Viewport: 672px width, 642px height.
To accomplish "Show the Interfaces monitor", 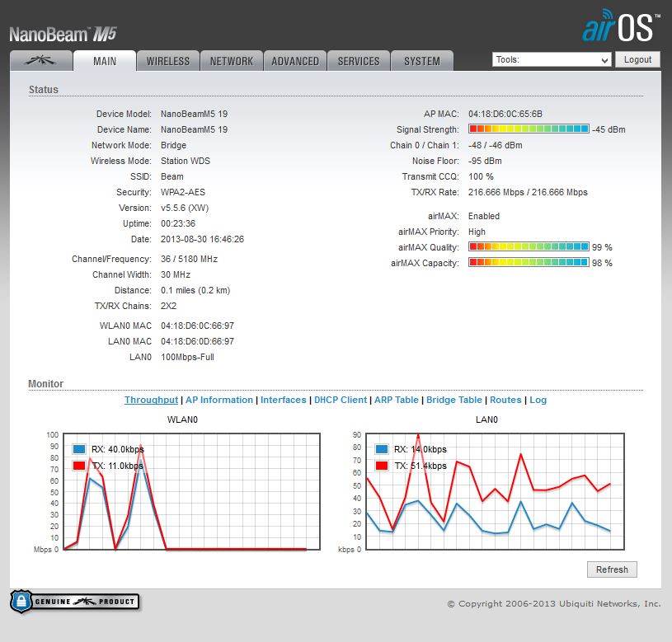I will click(284, 400).
